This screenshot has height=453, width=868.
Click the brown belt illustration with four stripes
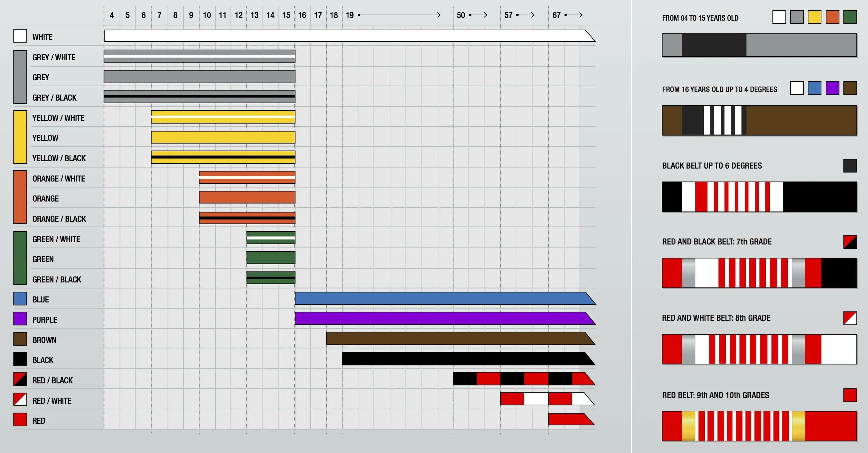pyautogui.click(x=759, y=120)
